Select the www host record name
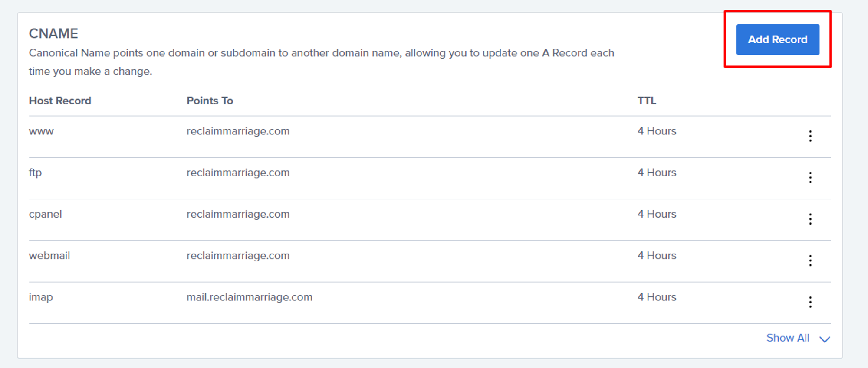The height and width of the screenshot is (368, 868). pyautogui.click(x=41, y=131)
